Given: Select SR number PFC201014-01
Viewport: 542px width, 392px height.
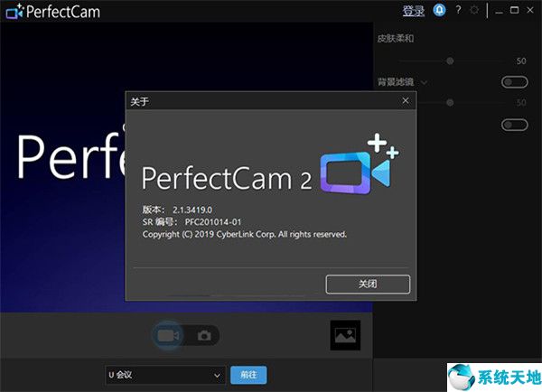Looking at the screenshot, I should point(213,222).
